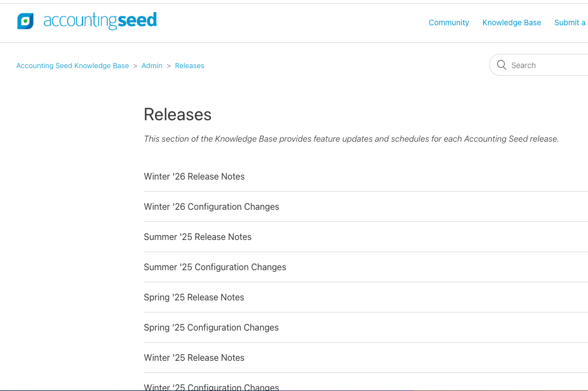Viewport: 588px width, 391px height.
Task: Open the Knowledge Base nav link
Action: tap(512, 23)
